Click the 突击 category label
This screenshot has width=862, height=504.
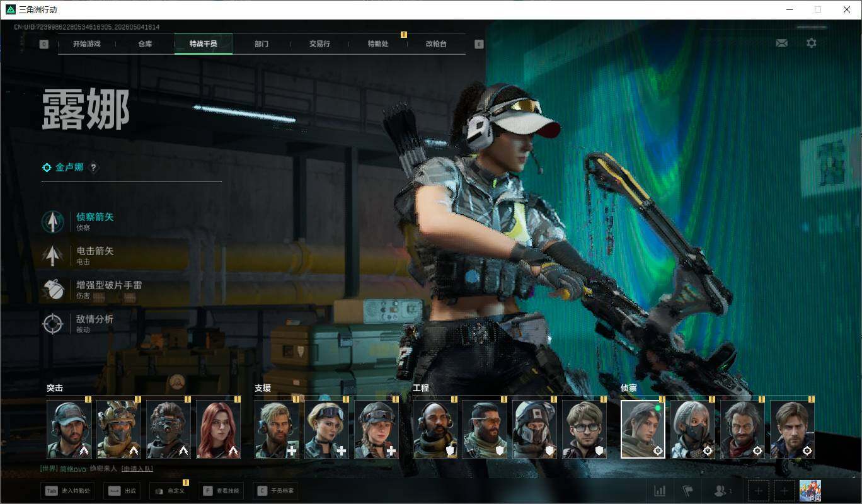55,388
